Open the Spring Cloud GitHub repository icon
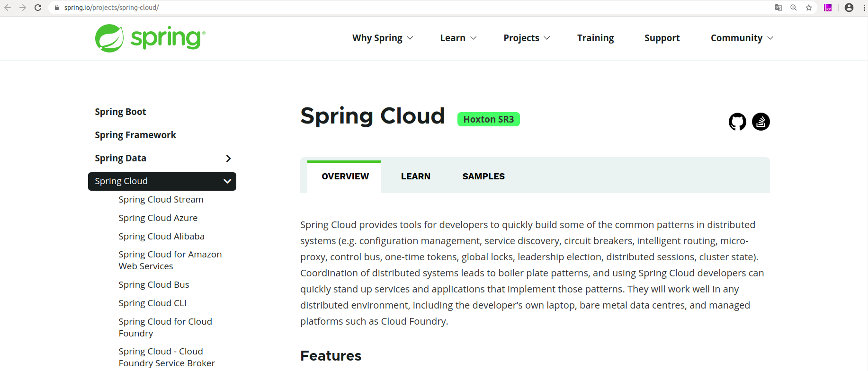Viewport: 868px width, 371px height. [737, 122]
